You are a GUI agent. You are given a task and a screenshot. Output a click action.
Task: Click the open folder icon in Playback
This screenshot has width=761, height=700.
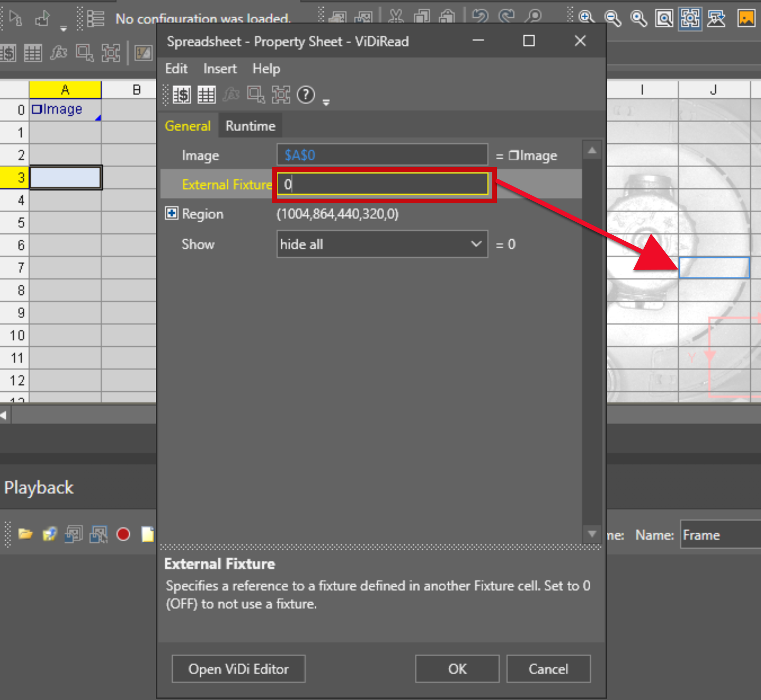(x=25, y=535)
